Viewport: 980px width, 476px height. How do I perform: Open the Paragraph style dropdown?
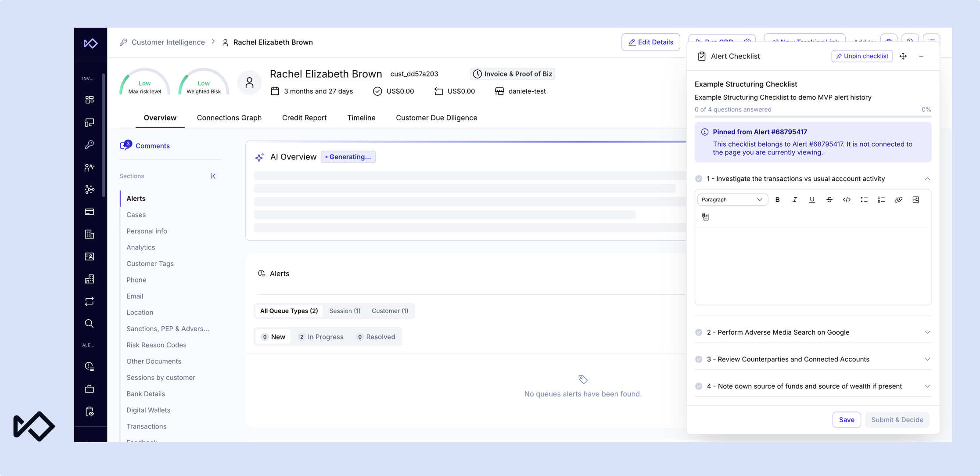tap(732, 199)
